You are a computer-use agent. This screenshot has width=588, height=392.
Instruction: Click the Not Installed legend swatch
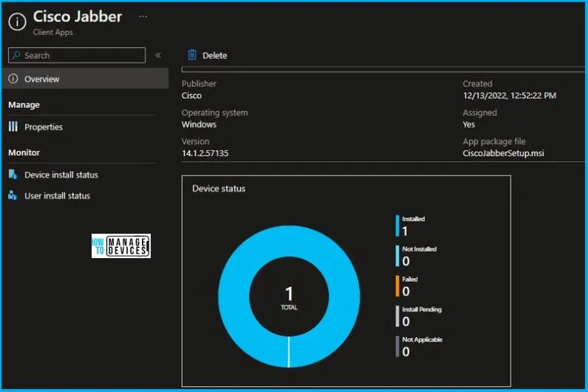pos(397,256)
